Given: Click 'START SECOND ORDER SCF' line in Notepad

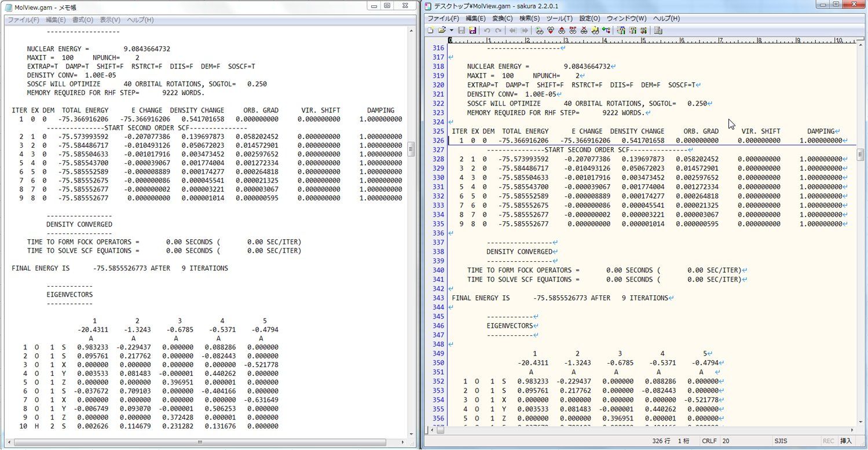Looking at the screenshot, I should pyautogui.click(x=147, y=128).
